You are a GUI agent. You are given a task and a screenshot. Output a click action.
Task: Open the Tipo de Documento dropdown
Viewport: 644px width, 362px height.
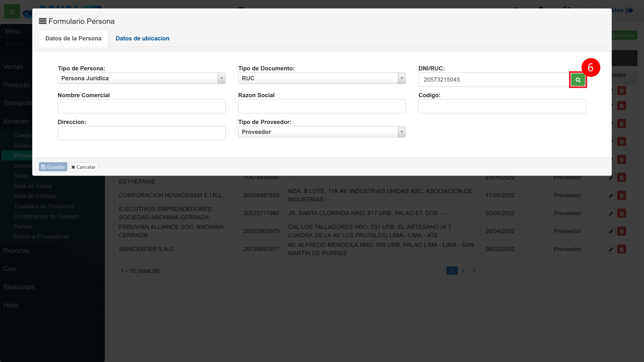click(x=322, y=78)
